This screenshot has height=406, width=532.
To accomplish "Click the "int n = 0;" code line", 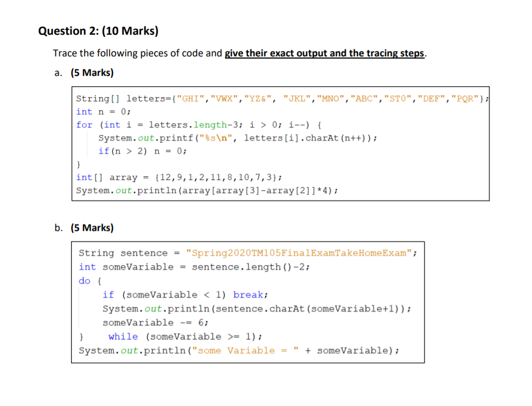I will tap(103, 112).
